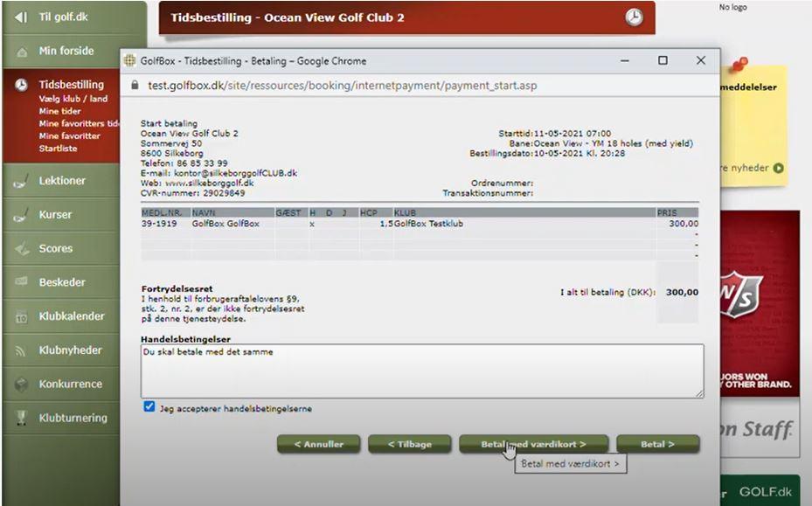This screenshot has width=812, height=506.
Task: Click the clock icon beside Tidsbestilling in sidebar
Action: pyautogui.click(x=21, y=85)
